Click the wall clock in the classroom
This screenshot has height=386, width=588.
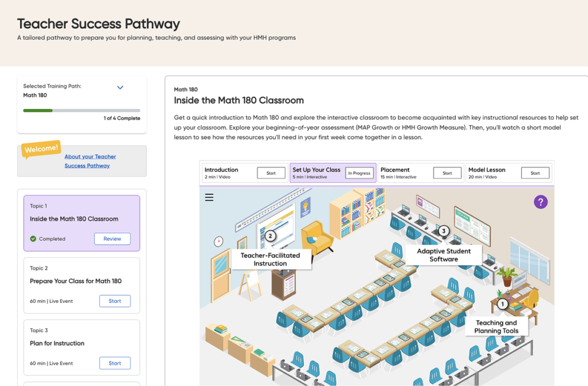click(x=218, y=241)
